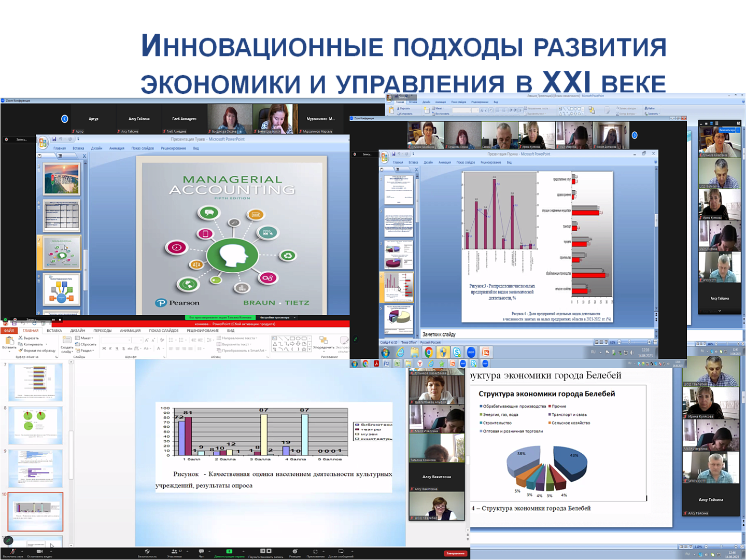
Task: Click green Демонстрация экрана share icon
Action: click(229, 551)
